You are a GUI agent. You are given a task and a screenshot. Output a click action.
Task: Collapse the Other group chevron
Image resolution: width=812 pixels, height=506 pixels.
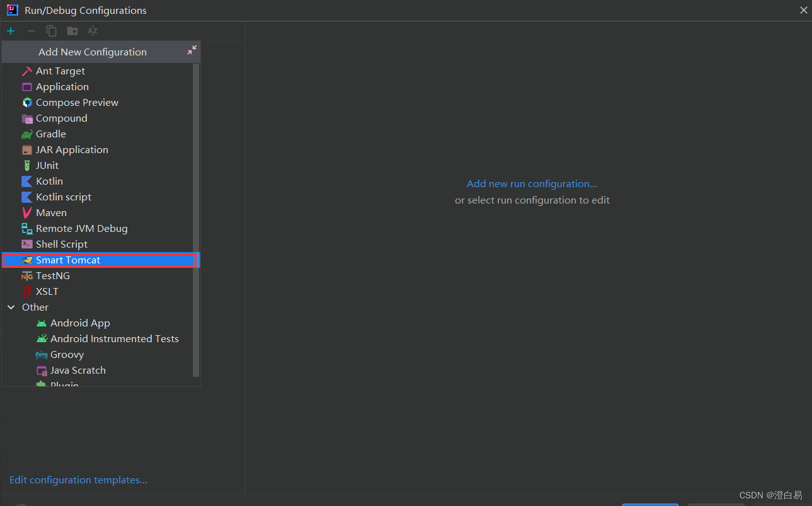(11, 308)
